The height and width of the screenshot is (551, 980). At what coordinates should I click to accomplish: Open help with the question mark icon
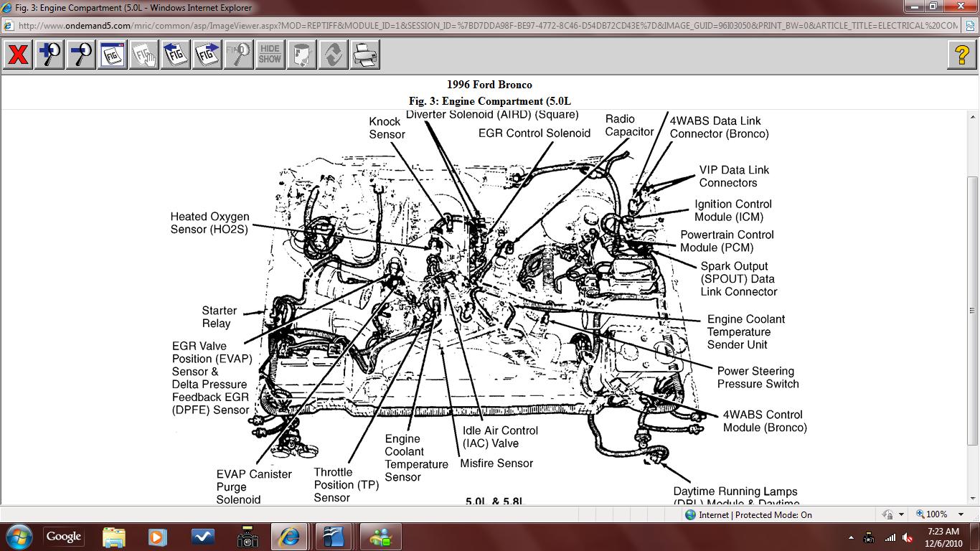[x=961, y=55]
